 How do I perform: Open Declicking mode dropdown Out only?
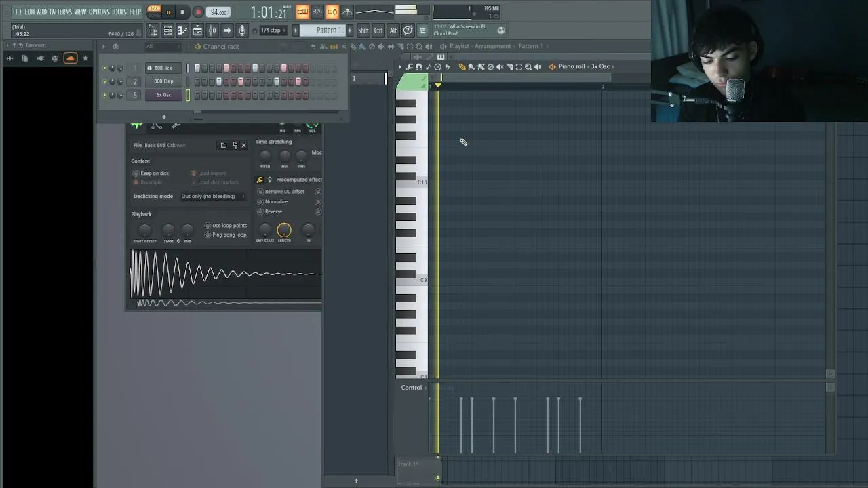[213, 197]
